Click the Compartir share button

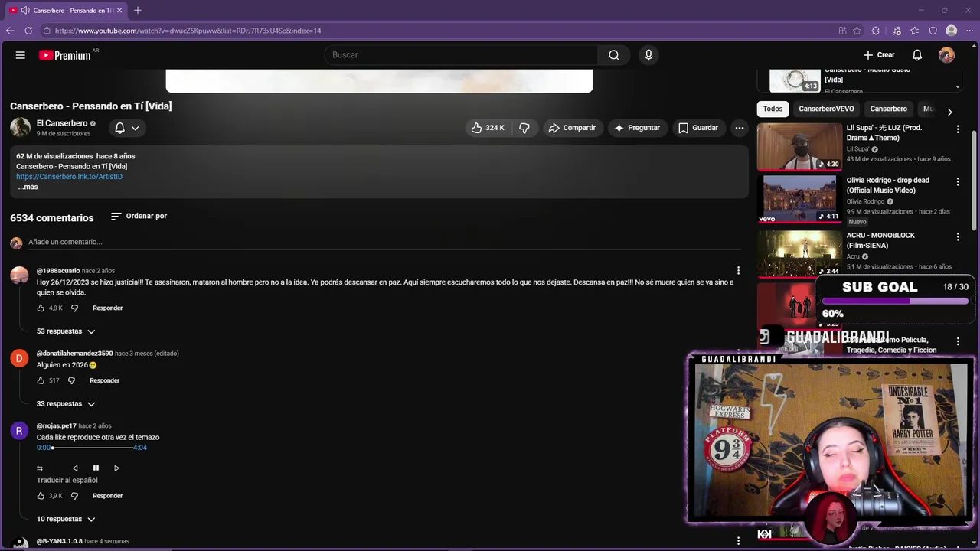tap(572, 128)
